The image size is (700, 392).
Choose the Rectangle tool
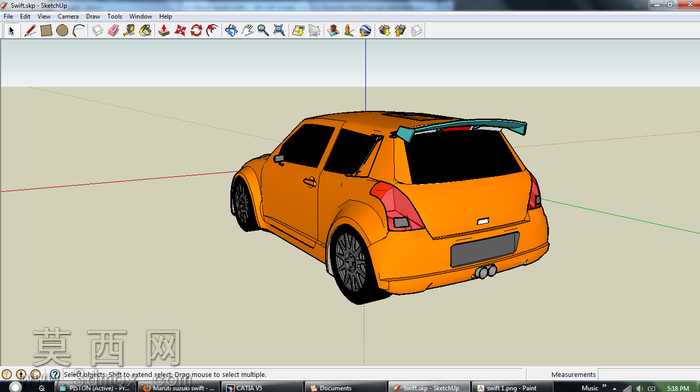[46, 30]
